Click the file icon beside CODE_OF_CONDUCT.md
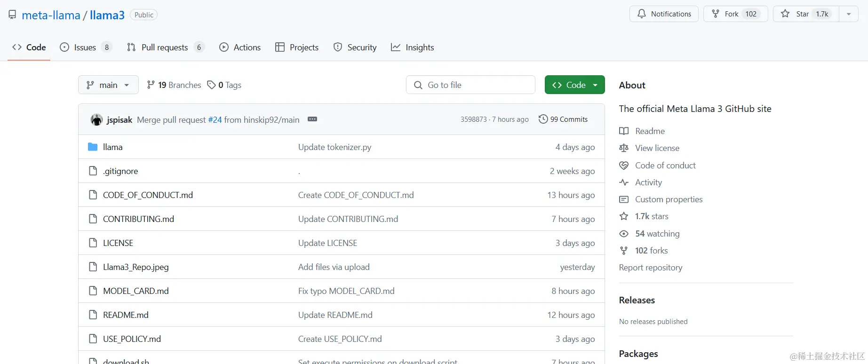Viewport: 868px width, 364px height. point(93,195)
